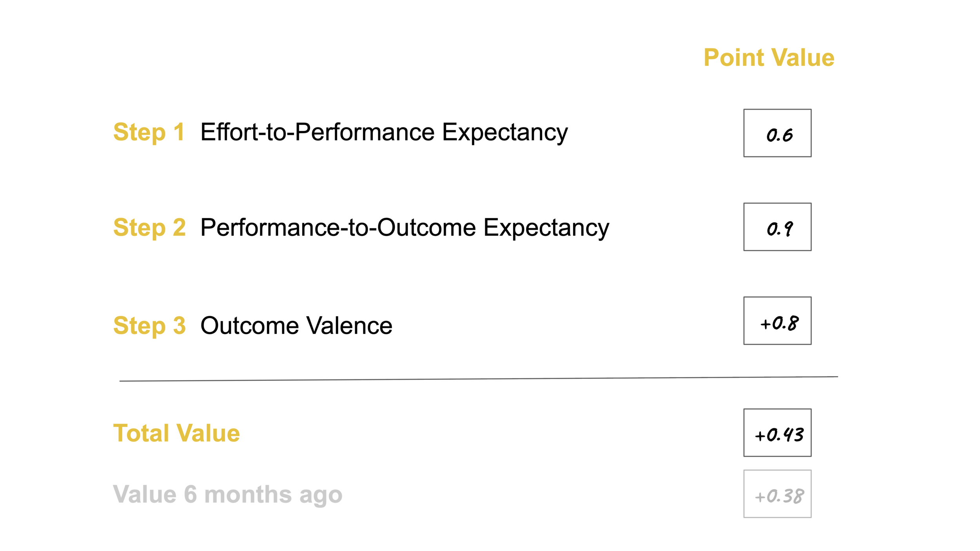The image size is (980, 551).
Task: Select the Total Value +0.43 box
Action: click(777, 433)
